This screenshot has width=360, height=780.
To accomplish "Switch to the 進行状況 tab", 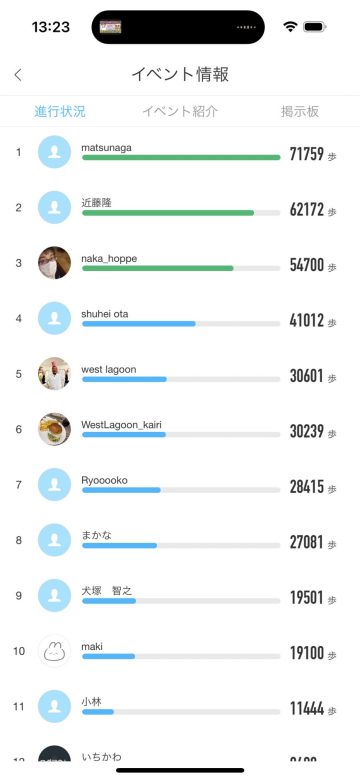I will click(x=60, y=111).
